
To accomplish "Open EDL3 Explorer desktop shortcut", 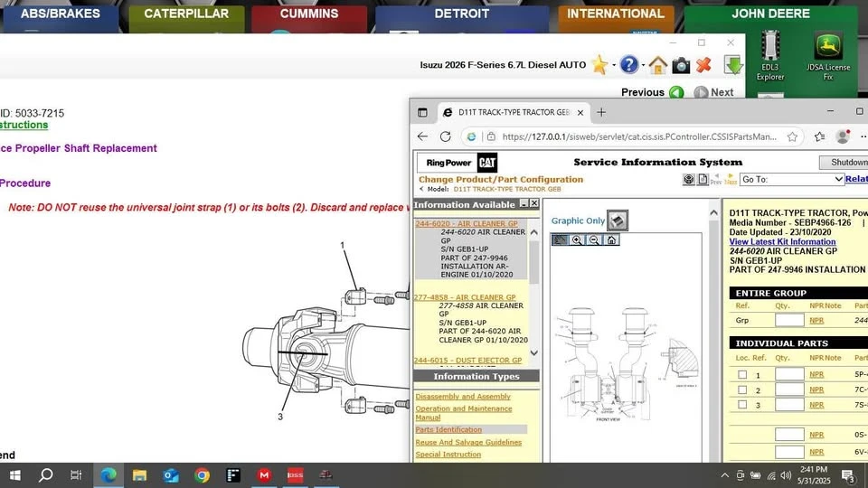I will click(770, 55).
